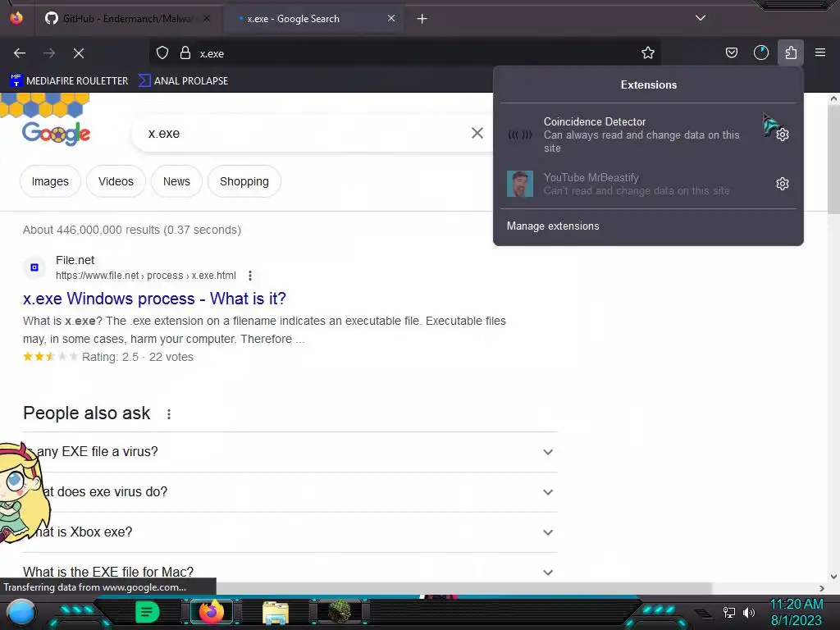Bookmark this page with the star

pos(648,53)
